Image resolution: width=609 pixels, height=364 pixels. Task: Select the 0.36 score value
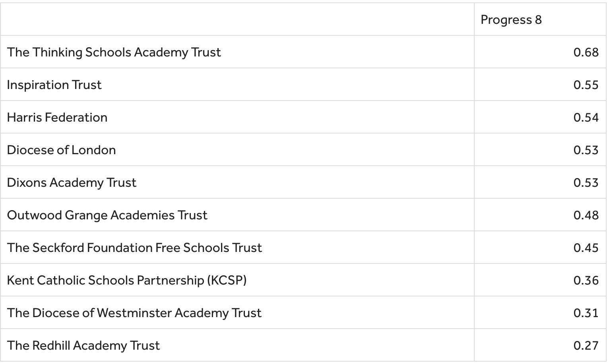click(x=586, y=281)
